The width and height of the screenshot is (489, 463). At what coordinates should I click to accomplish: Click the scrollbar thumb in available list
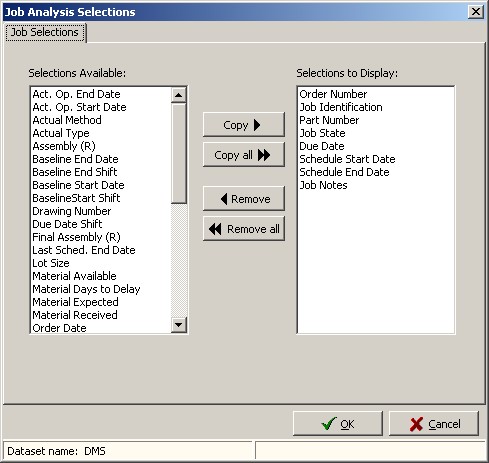point(179,153)
